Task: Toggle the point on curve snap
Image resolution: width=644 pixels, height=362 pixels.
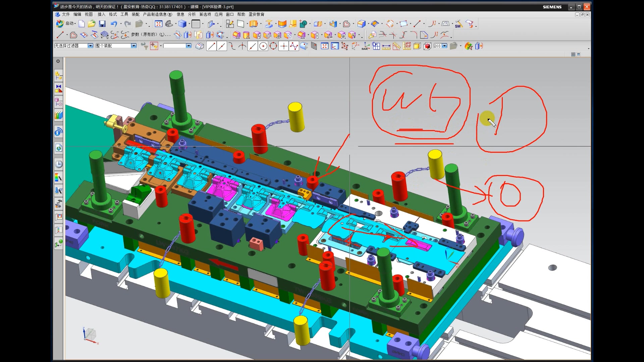Action: coord(253,46)
